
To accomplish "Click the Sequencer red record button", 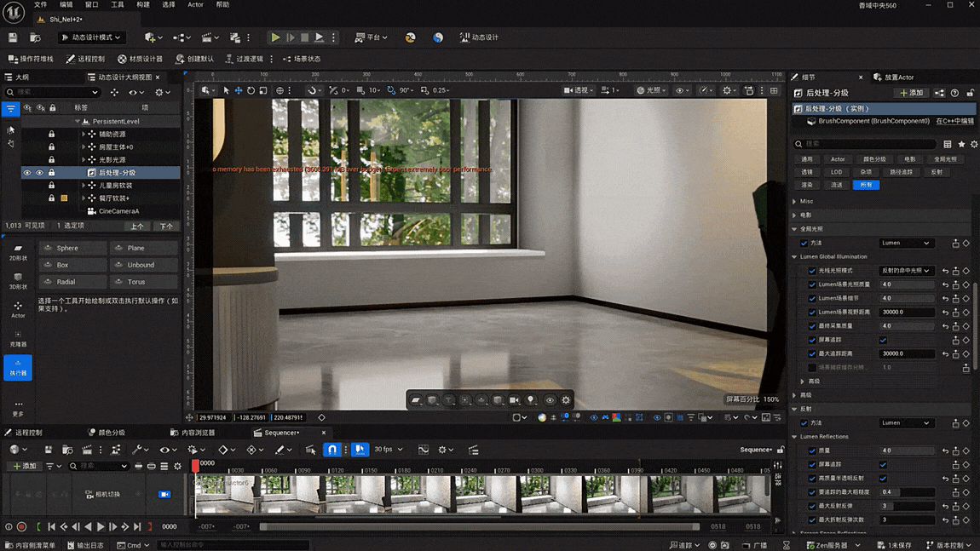I will click(22, 526).
